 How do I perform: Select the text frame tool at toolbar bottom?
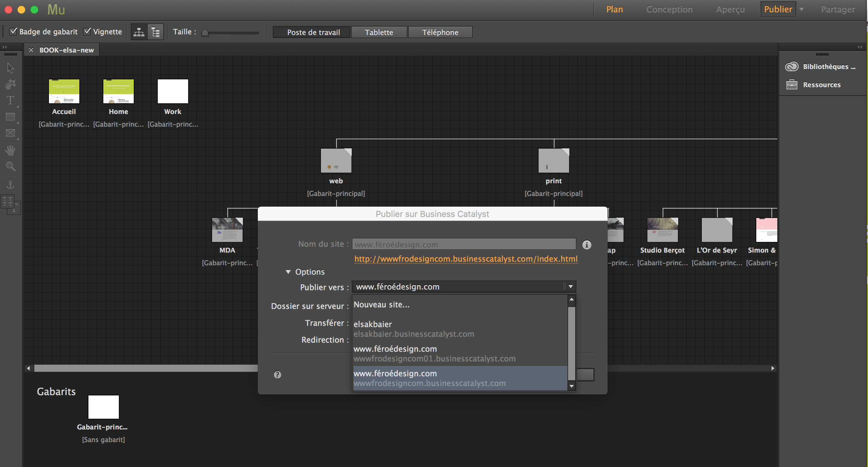pos(10,205)
